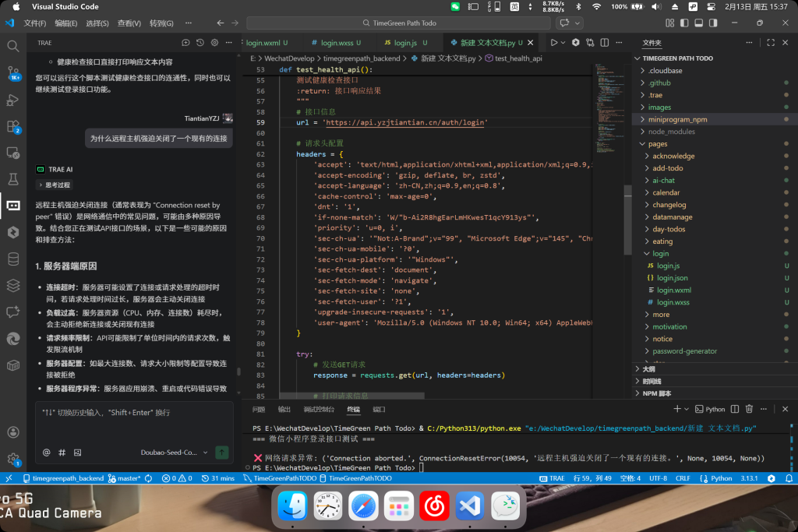Open the 查看(V) menu

[x=129, y=23]
